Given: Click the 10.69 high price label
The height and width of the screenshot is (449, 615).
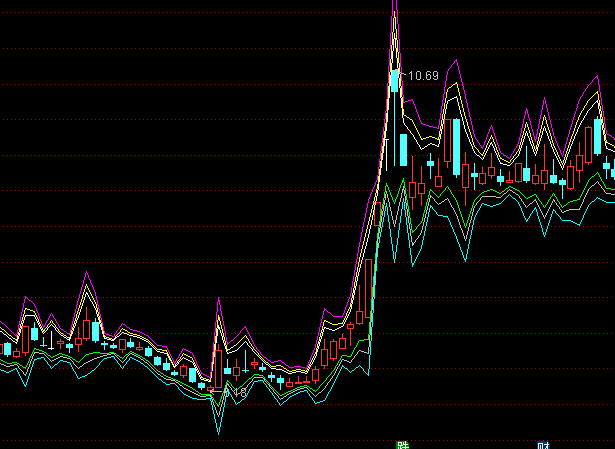Looking at the screenshot, I should 423,76.
